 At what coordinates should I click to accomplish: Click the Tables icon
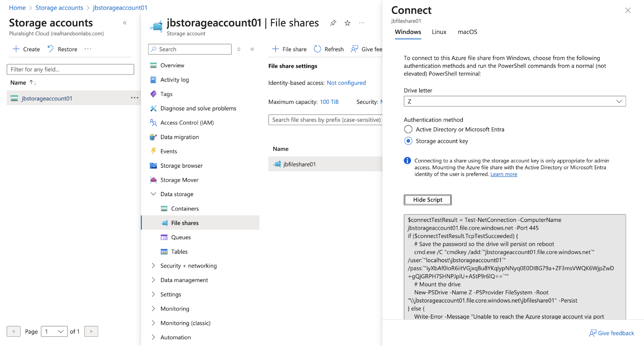(x=164, y=252)
